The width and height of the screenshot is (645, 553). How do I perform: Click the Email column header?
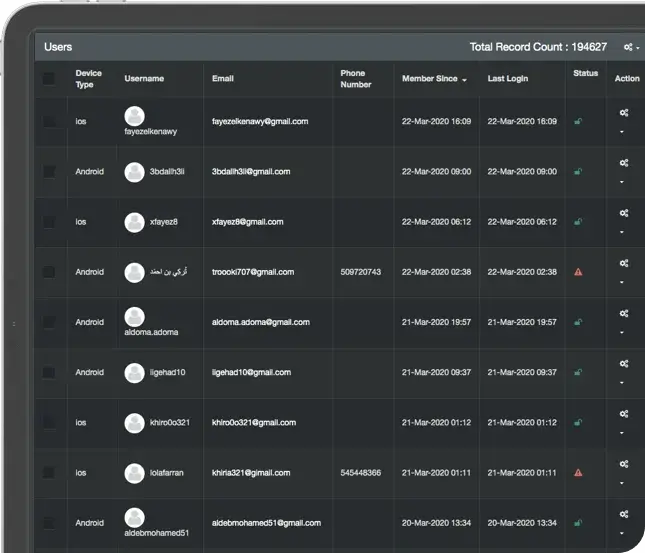coord(223,78)
